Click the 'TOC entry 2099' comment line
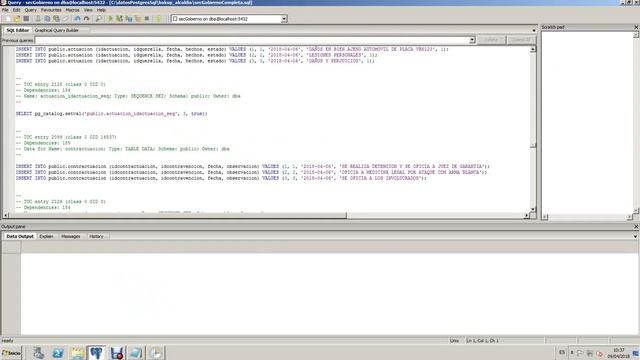640x360 pixels. 66,137
